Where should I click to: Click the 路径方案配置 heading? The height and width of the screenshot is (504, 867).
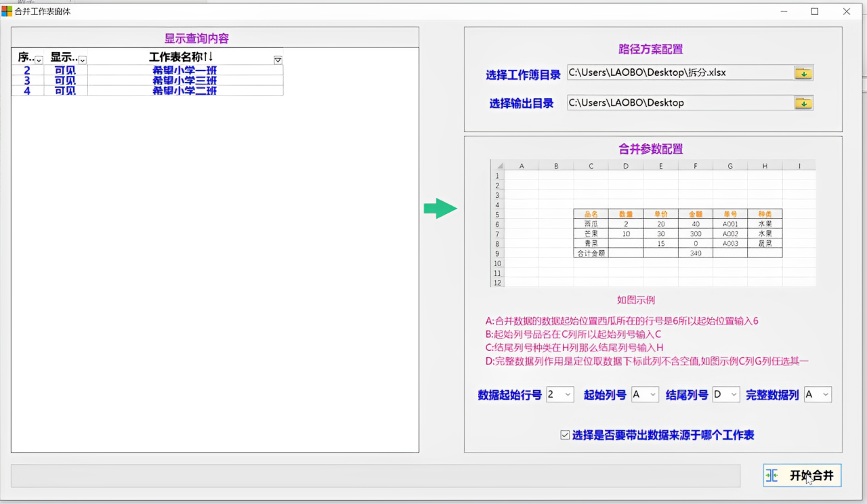click(651, 49)
